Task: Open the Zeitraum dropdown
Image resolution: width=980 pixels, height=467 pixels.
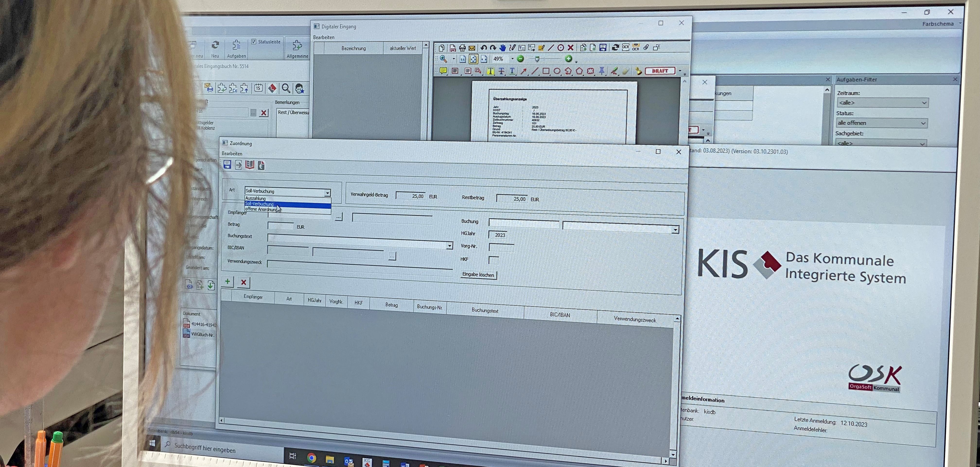Action: [x=924, y=103]
